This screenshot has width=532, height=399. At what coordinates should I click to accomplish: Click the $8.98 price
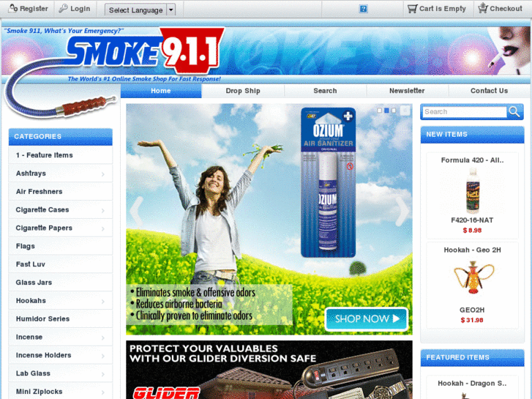472,230
